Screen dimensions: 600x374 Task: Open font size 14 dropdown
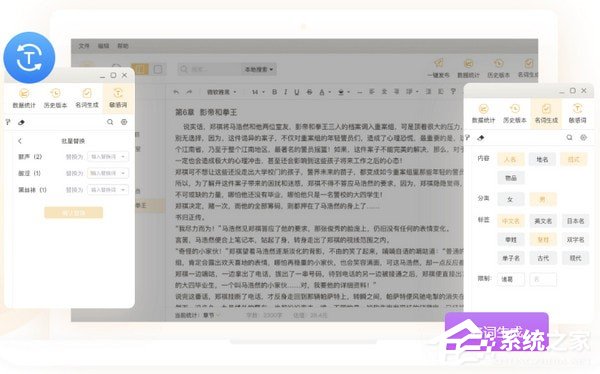(x=258, y=92)
